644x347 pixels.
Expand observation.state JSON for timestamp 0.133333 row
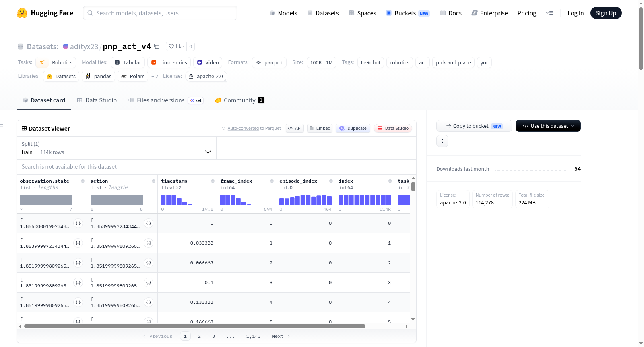coord(78,302)
